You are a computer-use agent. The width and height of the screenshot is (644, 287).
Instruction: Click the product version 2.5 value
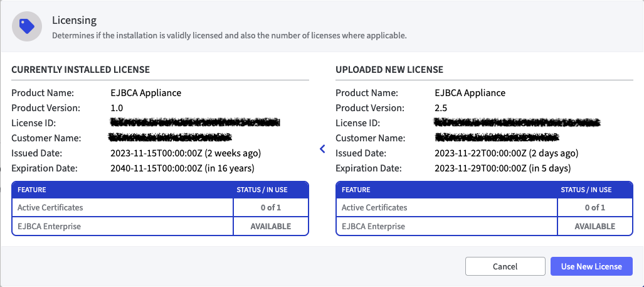point(441,108)
